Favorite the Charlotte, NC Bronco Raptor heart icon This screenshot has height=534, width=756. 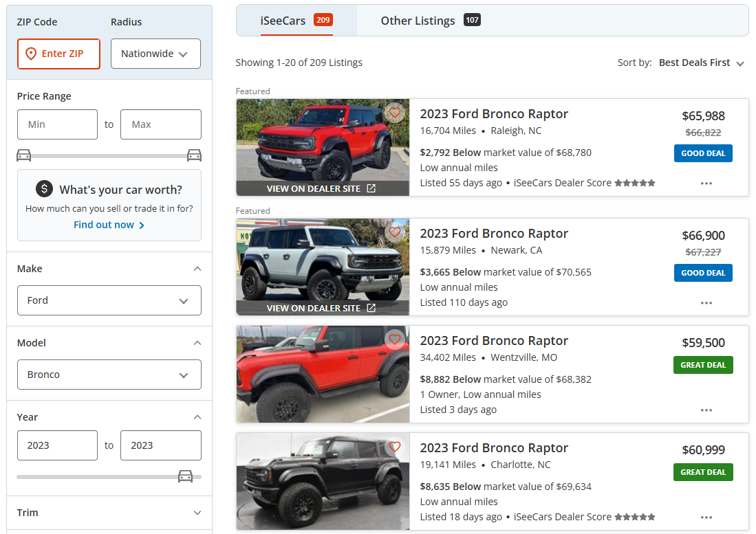pos(395,447)
